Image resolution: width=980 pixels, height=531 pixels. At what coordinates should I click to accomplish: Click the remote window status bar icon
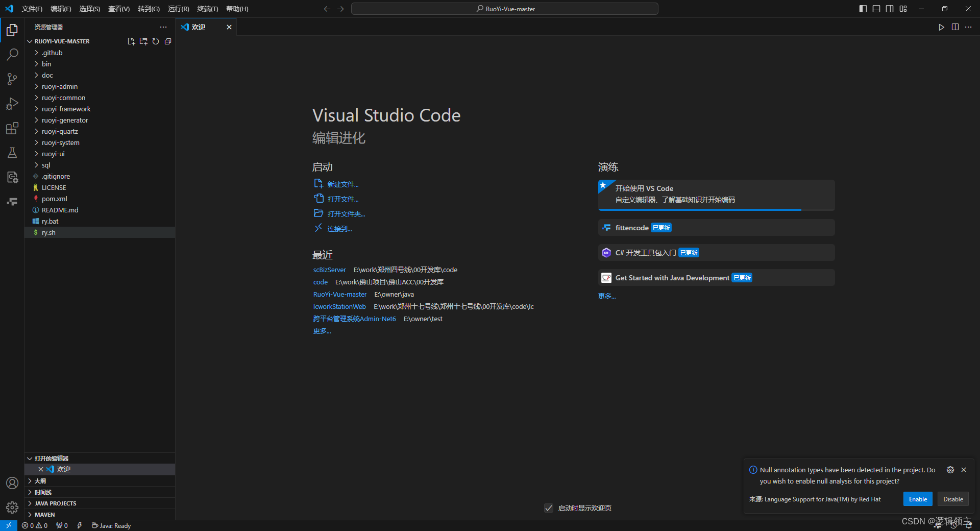click(9, 525)
